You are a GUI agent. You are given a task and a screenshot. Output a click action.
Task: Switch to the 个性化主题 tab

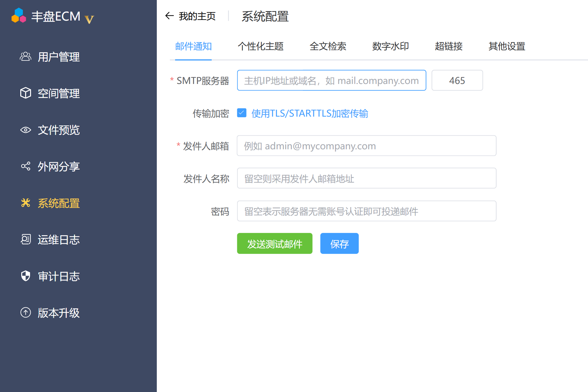[x=261, y=46]
